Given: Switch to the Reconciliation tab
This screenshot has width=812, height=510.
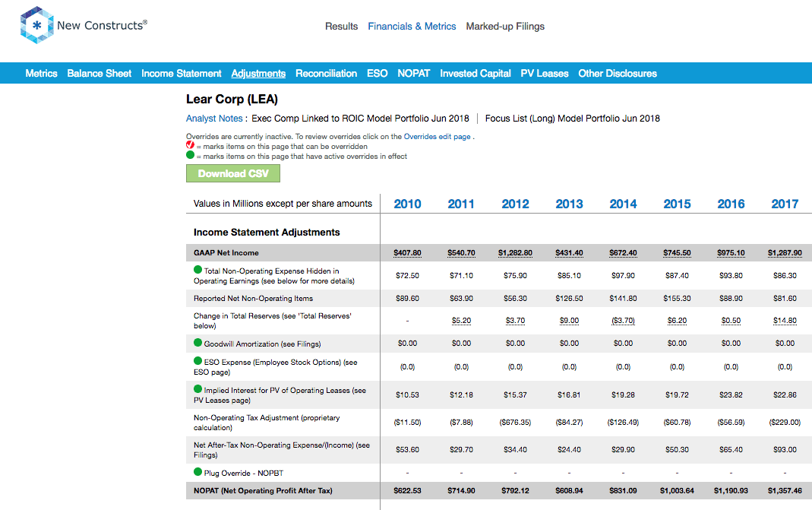Looking at the screenshot, I should coord(327,74).
